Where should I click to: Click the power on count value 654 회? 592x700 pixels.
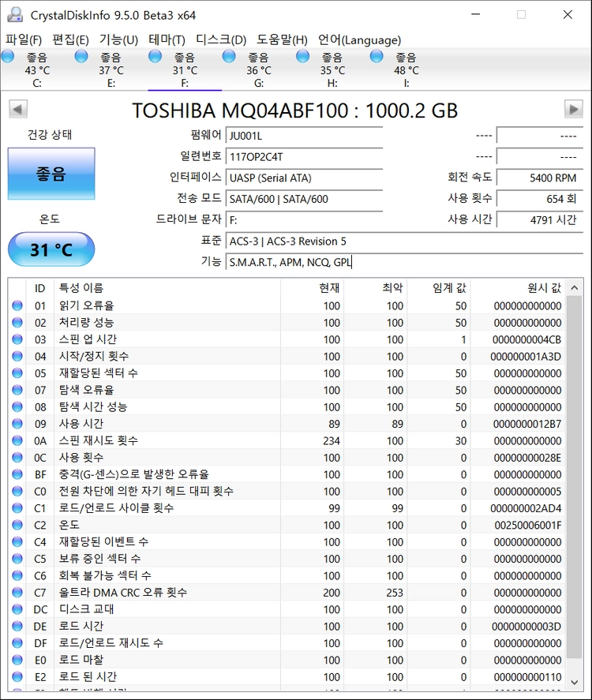click(540, 199)
